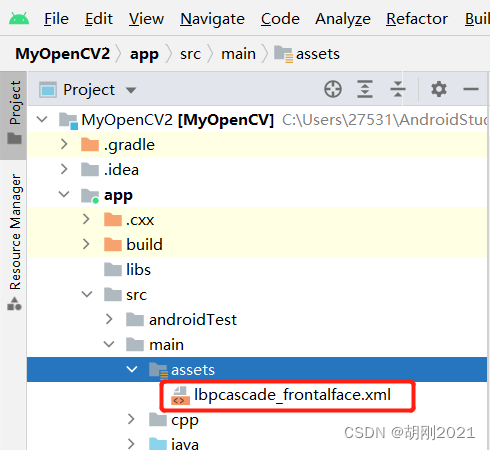Select the MyOpenCV2 [MyOpenCV] project row
490x450 pixels.
257,119
